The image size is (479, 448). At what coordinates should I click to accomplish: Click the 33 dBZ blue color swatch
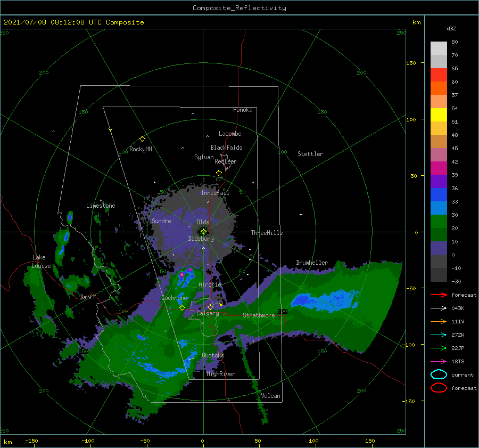439,194
